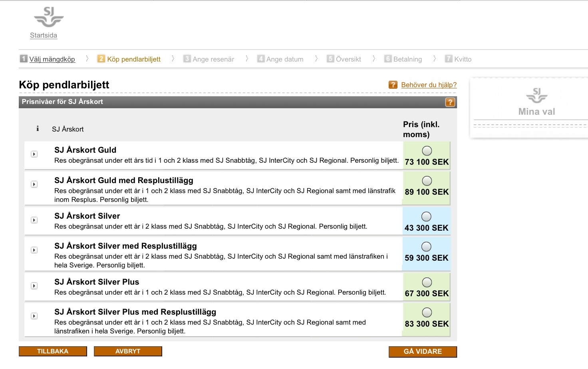
Task: Expand SJ Årskort Silver Plus details arrow
Action: tap(34, 286)
